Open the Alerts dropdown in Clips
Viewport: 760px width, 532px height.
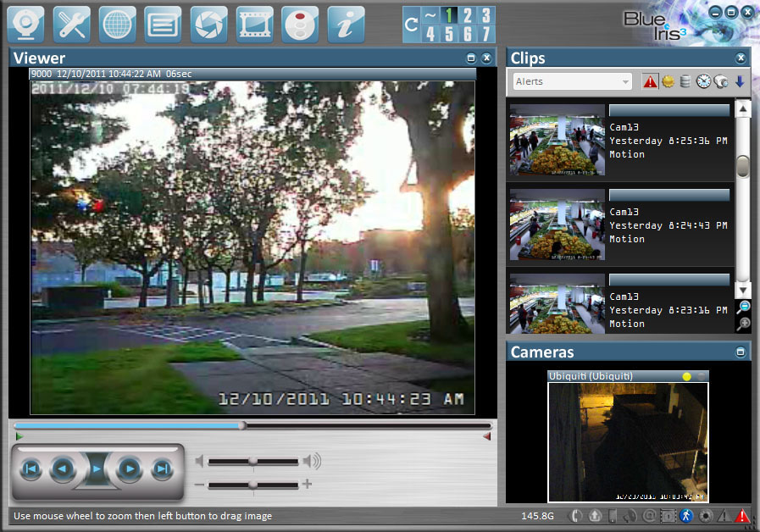coord(573,81)
